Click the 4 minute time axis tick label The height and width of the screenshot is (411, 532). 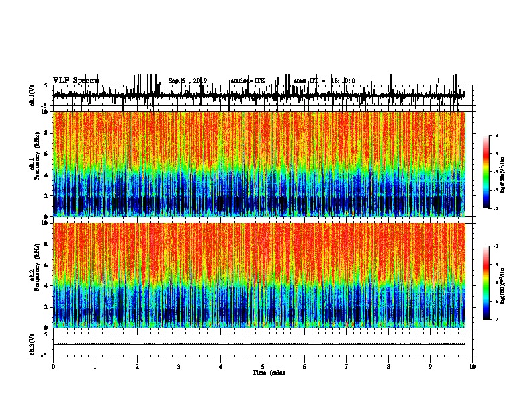click(x=221, y=367)
